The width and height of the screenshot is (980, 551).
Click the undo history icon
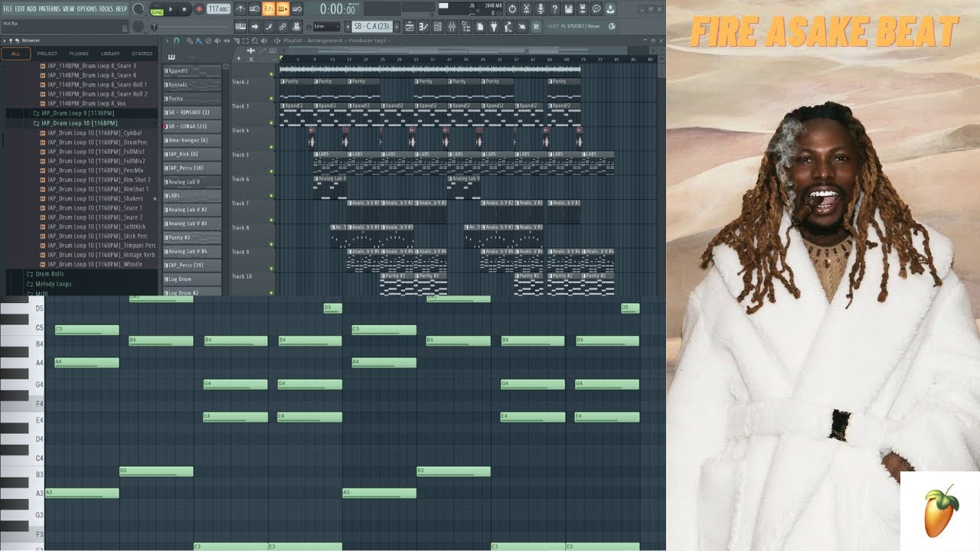pyautogui.click(x=512, y=9)
